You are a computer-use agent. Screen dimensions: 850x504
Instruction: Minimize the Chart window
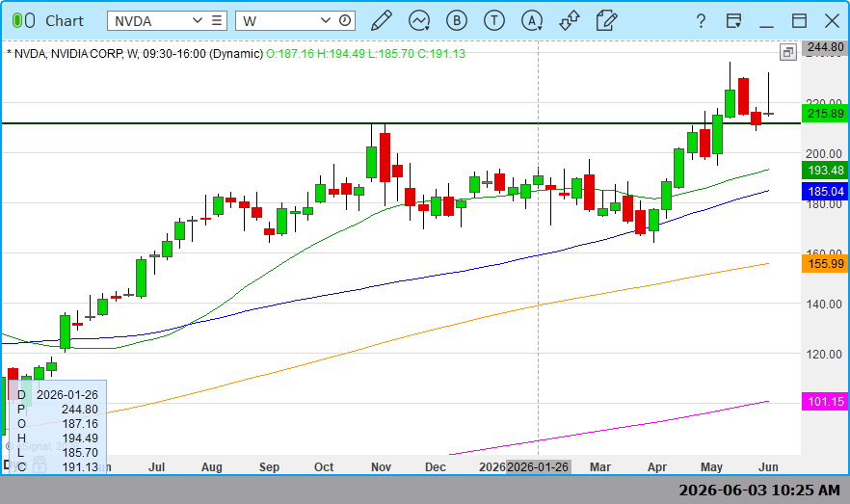click(766, 25)
